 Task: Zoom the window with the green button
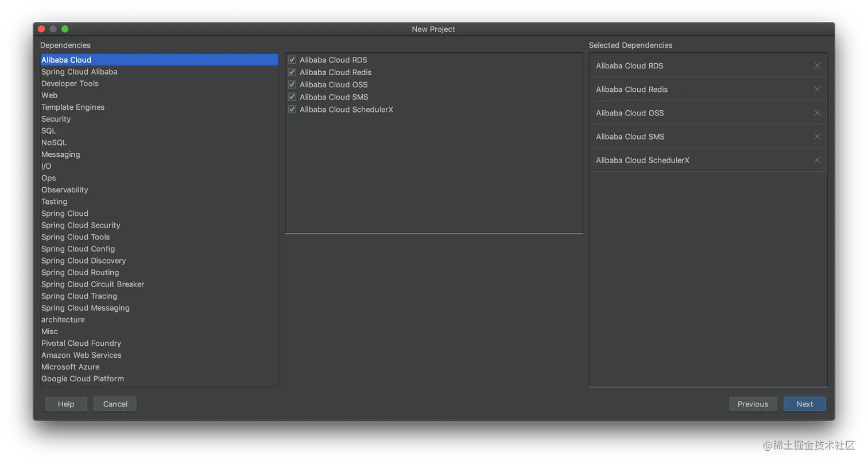[65, 29]
